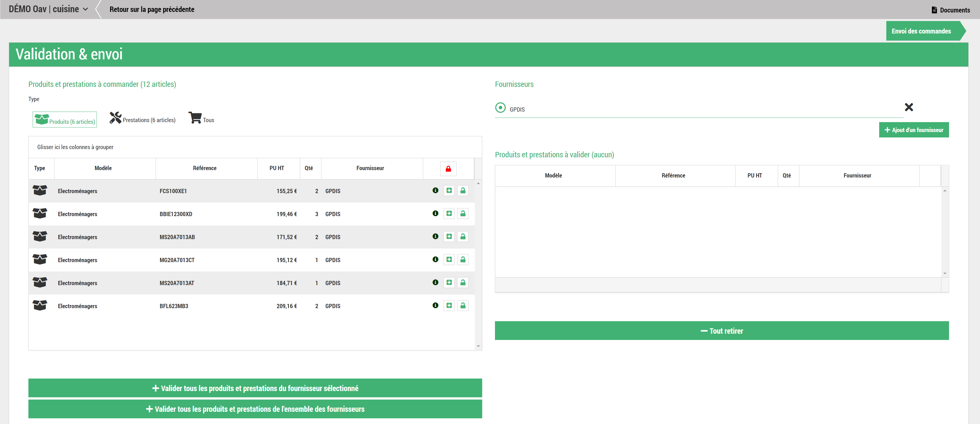This screenshot has width=980, height=424.
Task: Lock the BFL623MB3 product row
Action: [463, 306]
